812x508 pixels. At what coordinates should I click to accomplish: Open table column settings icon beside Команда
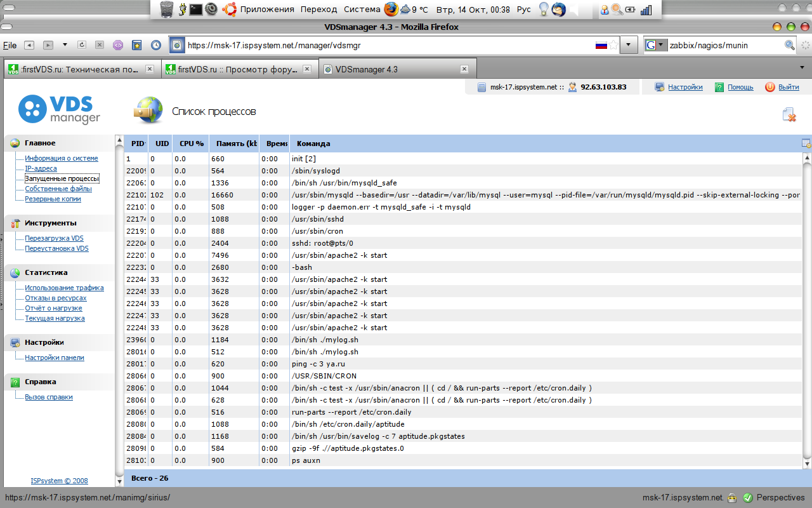tap(806, 144)
